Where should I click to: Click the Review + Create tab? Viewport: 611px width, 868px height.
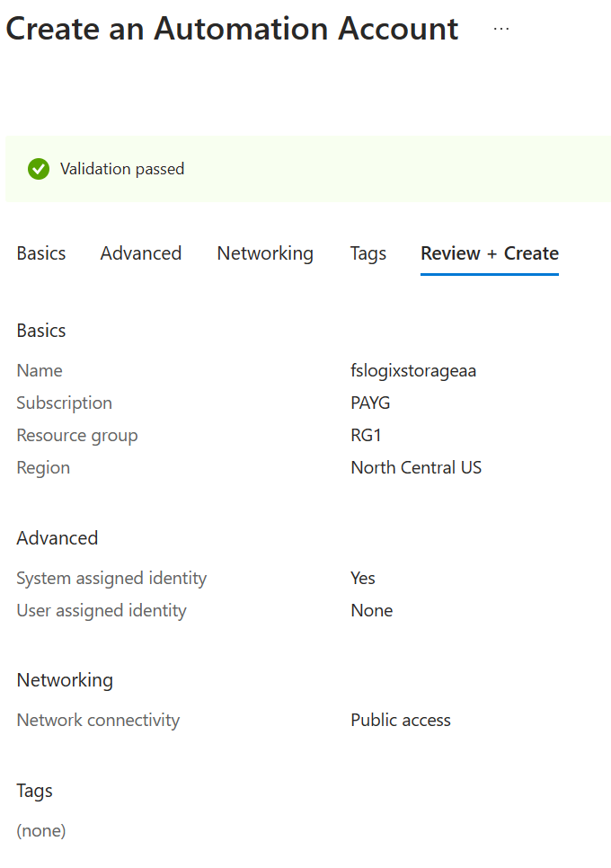(490, 253)
